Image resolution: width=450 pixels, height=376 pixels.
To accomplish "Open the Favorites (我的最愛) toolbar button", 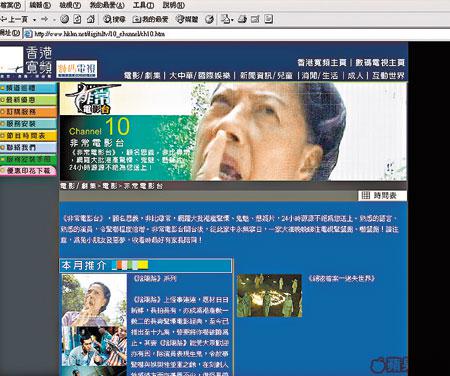I will pyautogui.click(x=150, y=19).
